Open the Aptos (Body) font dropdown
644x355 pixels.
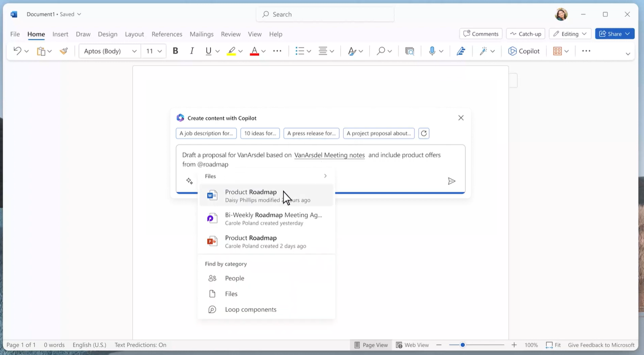110,51
